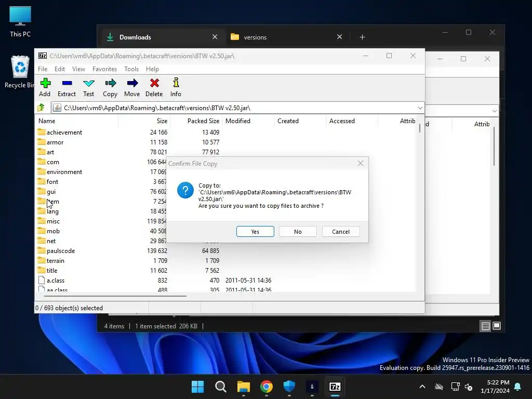Click the Test toolbar icon
Image resolution: width=532 pixels, height=399 pixels.
pos(88,83)
